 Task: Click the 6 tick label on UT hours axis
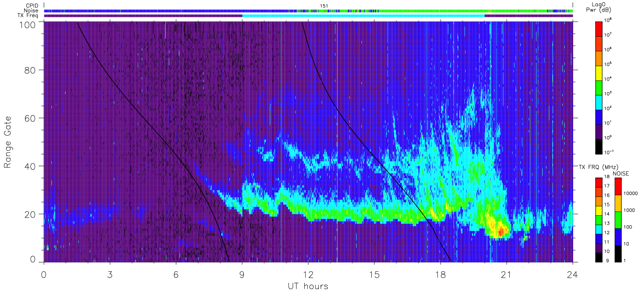click(x=176, y=274)
